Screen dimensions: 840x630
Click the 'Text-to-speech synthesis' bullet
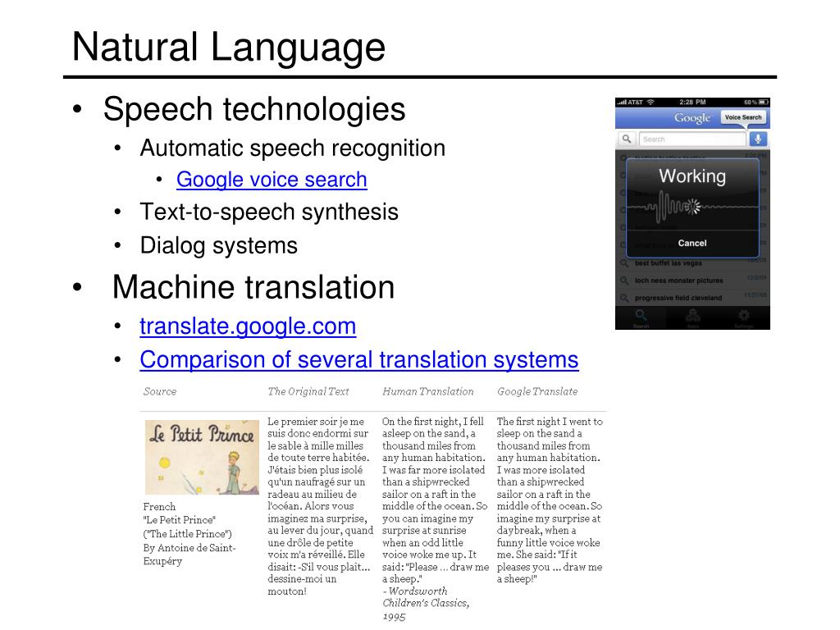(x=269, y=212)
